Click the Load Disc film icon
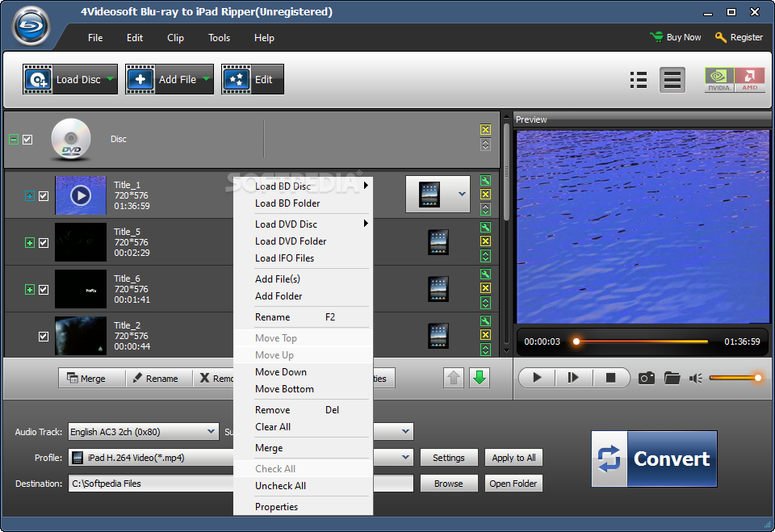This screenshot has width=775, height=532. [x=38, y=79]
